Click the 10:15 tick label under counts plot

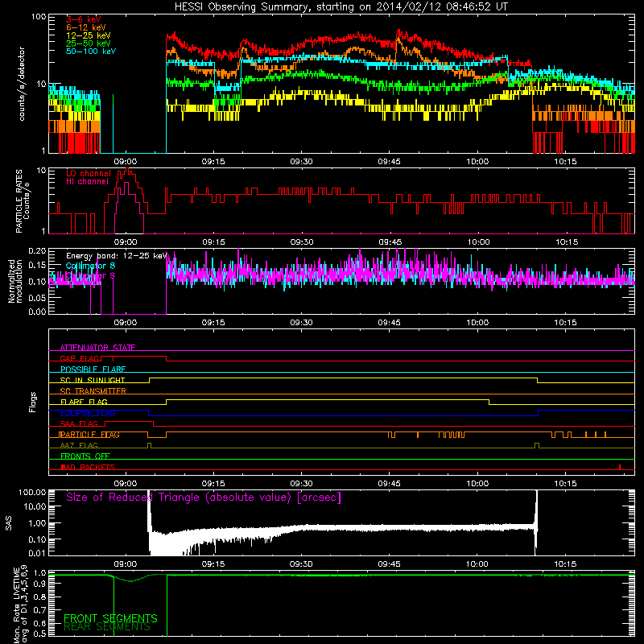(566, 162)
